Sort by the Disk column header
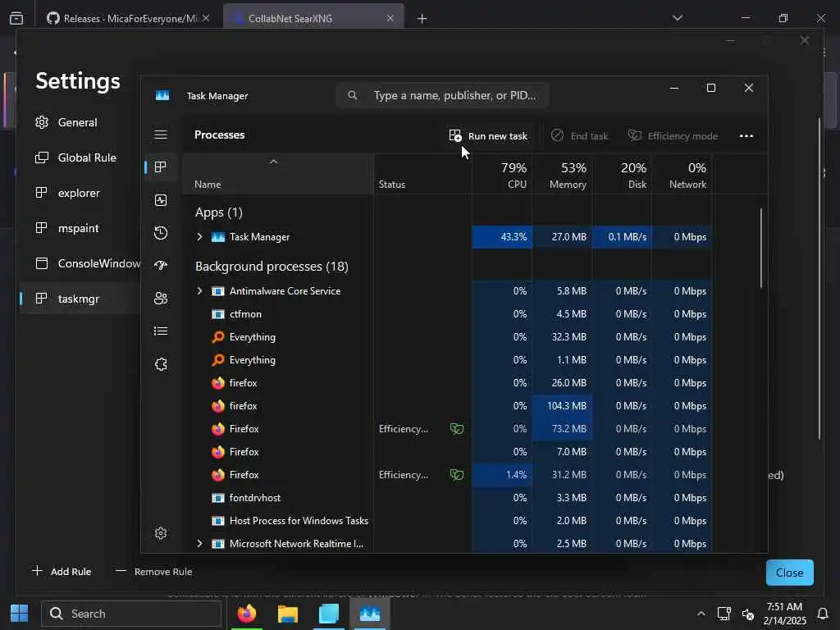The image size is (840, 630). coord(622,176)
